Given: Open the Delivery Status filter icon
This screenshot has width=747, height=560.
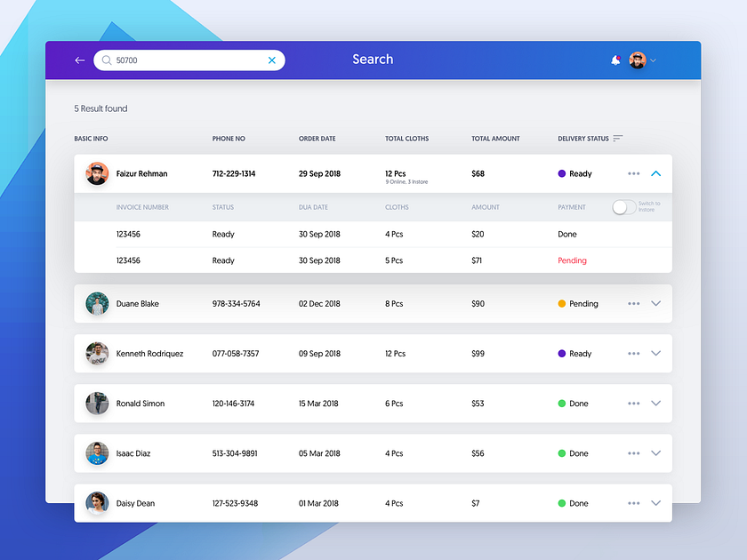Looking at the screenshot, I should click(x=617, y=139).
